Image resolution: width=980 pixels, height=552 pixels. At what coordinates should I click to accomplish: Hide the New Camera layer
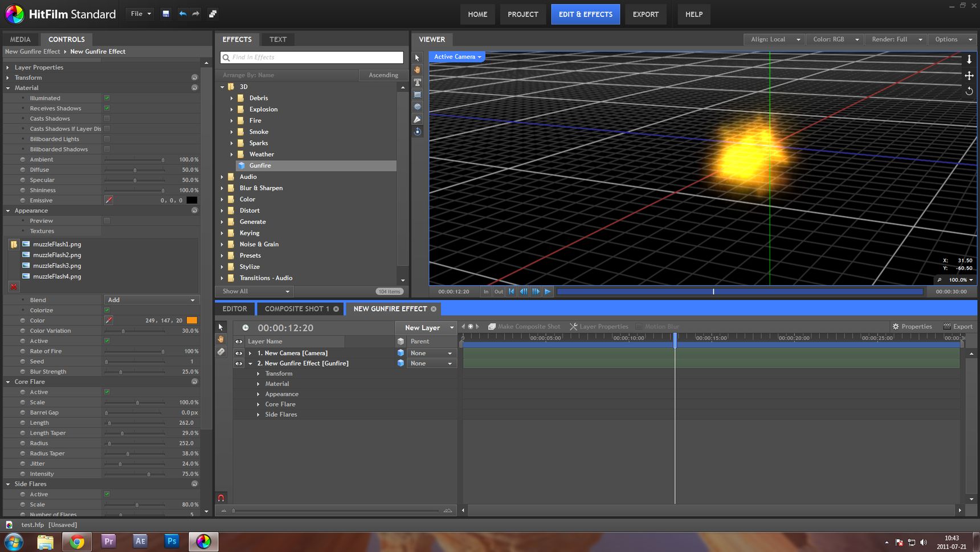point(239,353)
